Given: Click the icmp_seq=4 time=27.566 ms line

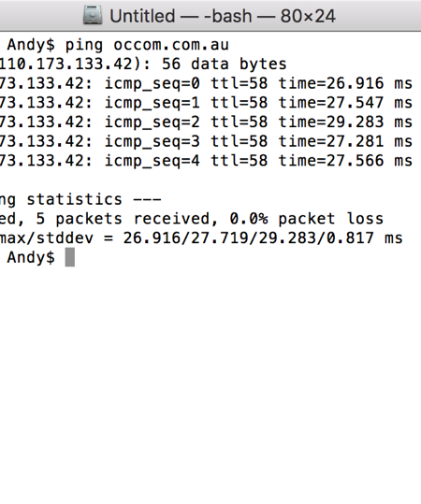Looking at the screenshot, I should (x=206, y=161).
